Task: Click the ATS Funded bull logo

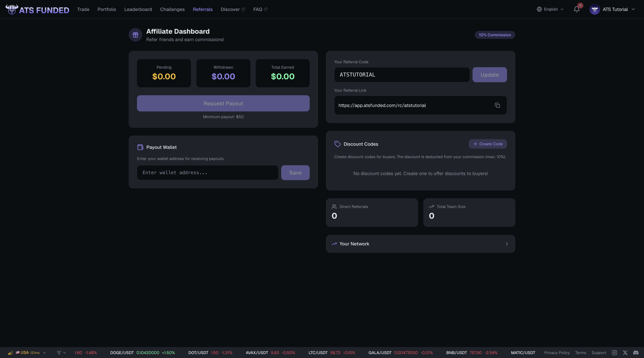Action: click(12, 9)
